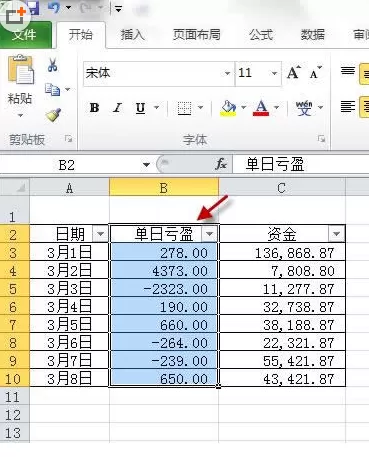Apply the yellow Fill Color bucket

click(x=228, y=108)
